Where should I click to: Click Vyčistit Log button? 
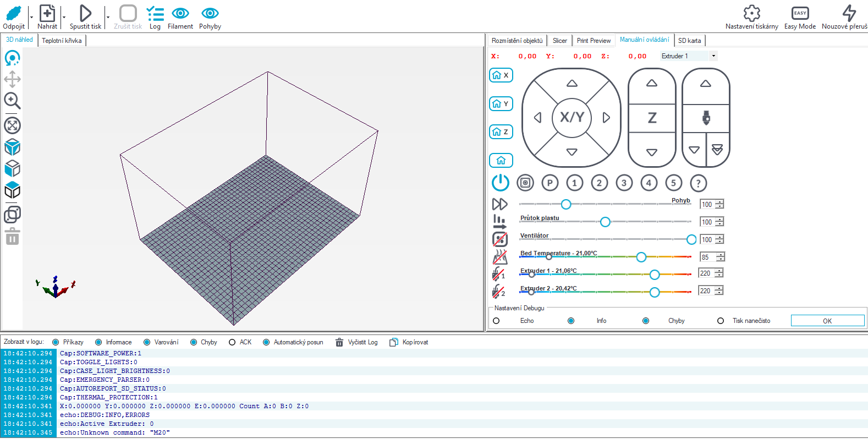(x=356, y=342)
